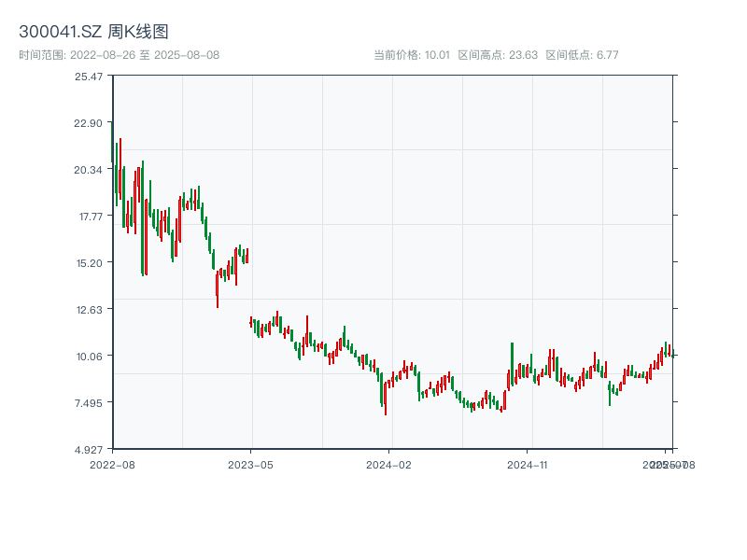Image resolution: width=747 pixels, height=560 pixels.
Task: Click the 时间范围 date range text
Action: click(x=119, y=55)
